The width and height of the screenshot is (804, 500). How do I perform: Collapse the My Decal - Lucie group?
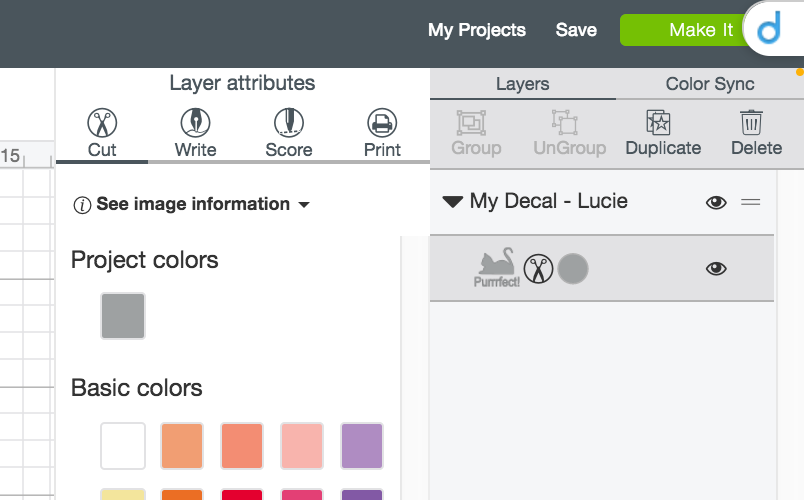tap(452, 202)
